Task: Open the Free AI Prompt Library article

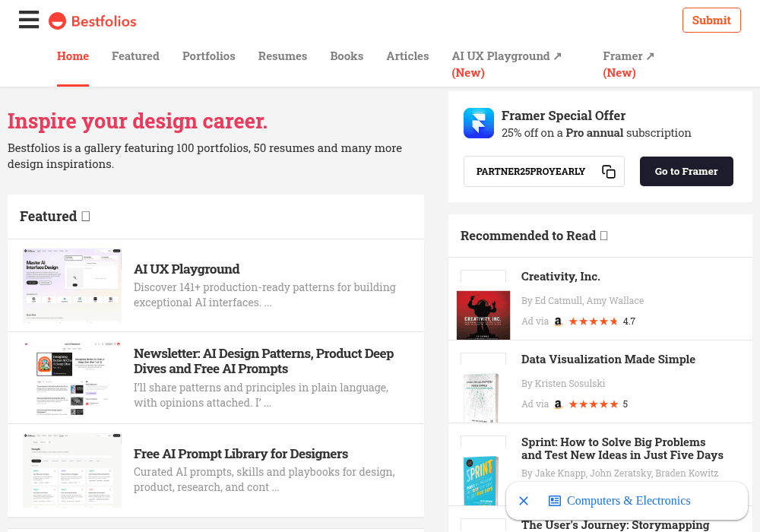Action: coord(241,454)
